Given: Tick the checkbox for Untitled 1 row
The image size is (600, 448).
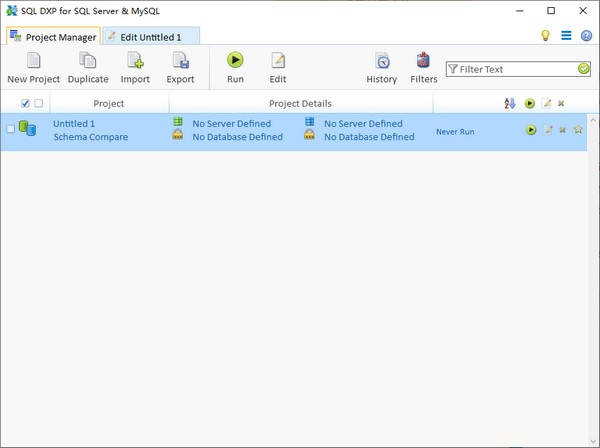Looking at the screenshot, I should [11, 129].
